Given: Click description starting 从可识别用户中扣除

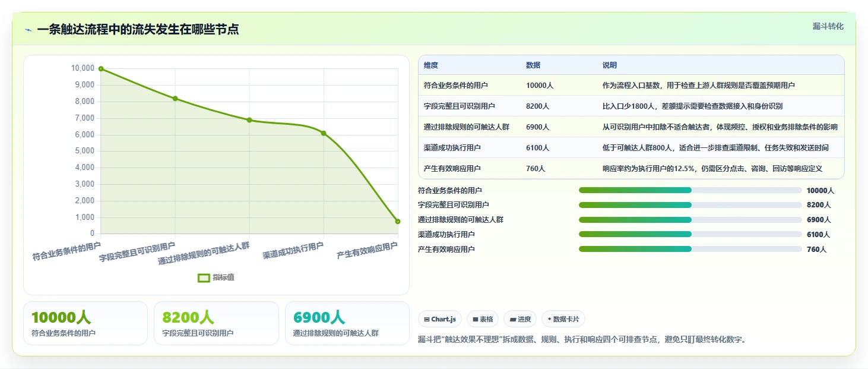Looking at the screenshot, I should (720, 127).
